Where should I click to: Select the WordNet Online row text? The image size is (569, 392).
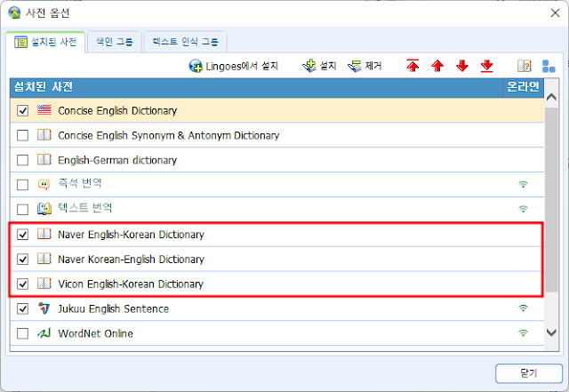95,333
